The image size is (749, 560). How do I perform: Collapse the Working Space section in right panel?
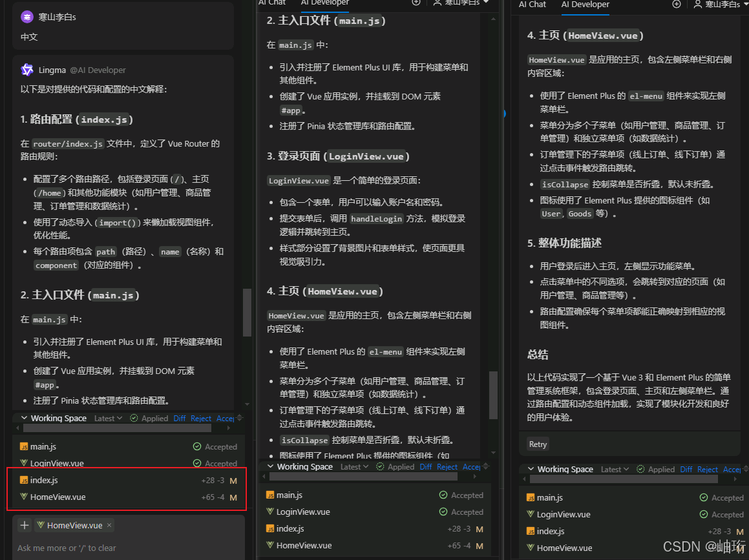(531, 470)
